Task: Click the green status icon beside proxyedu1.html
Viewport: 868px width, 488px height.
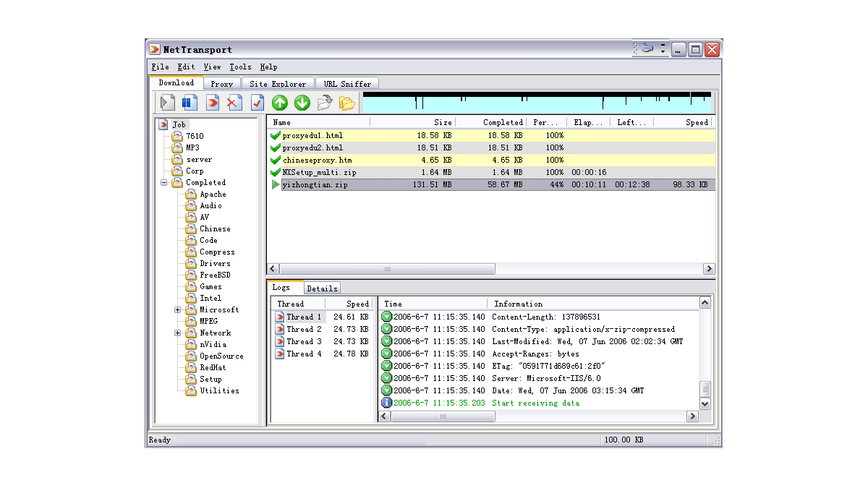Action: click(x=275, y=135)
